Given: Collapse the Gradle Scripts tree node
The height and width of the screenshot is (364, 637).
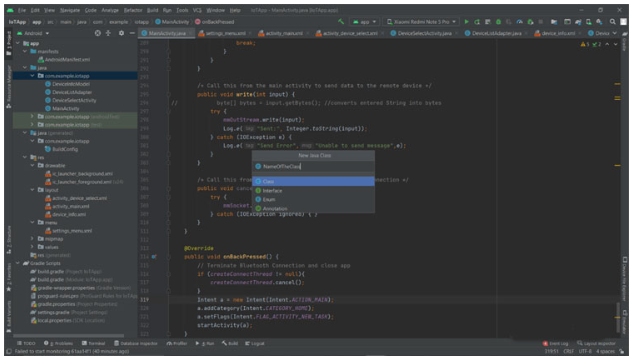Looking at the screenshot, I should pos(18,263).
